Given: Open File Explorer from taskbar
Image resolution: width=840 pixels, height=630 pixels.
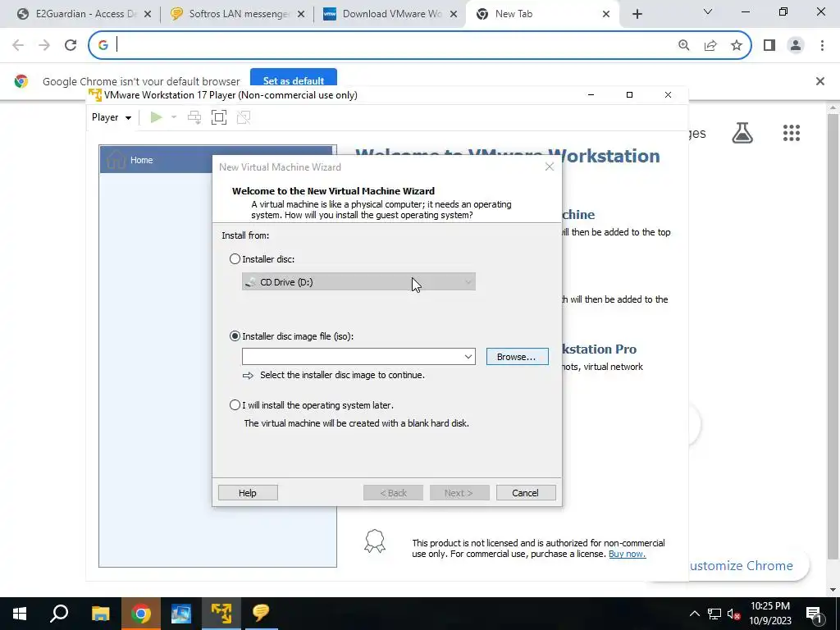Looking at the screenshot, I should coord(100,614).
